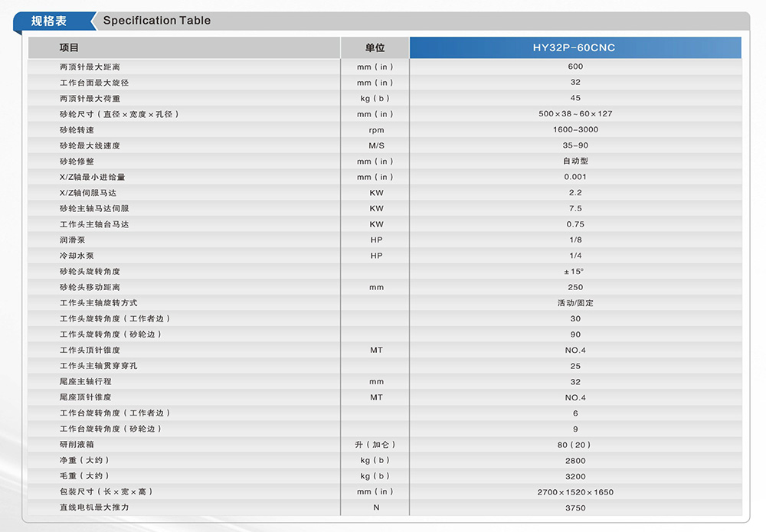This screenshot has height=532, width=766.
Task: Click the 3750 linear motor thrust value
Action: pos(575,508)
